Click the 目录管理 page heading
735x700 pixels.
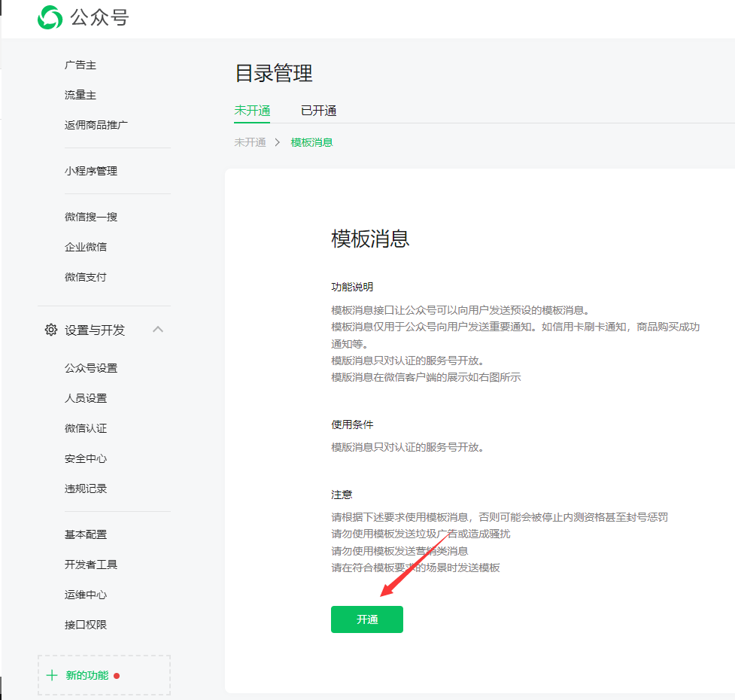coord(274,73)
